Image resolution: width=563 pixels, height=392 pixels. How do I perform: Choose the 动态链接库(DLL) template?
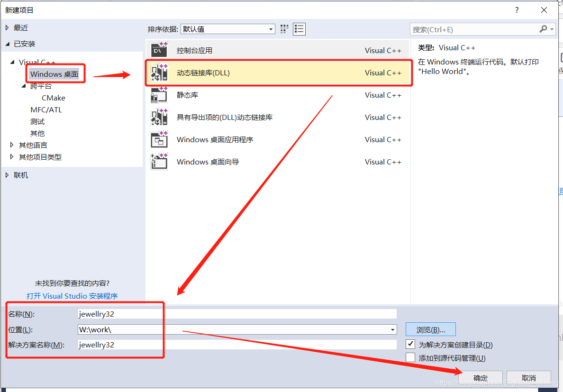[x=278, y=73]
